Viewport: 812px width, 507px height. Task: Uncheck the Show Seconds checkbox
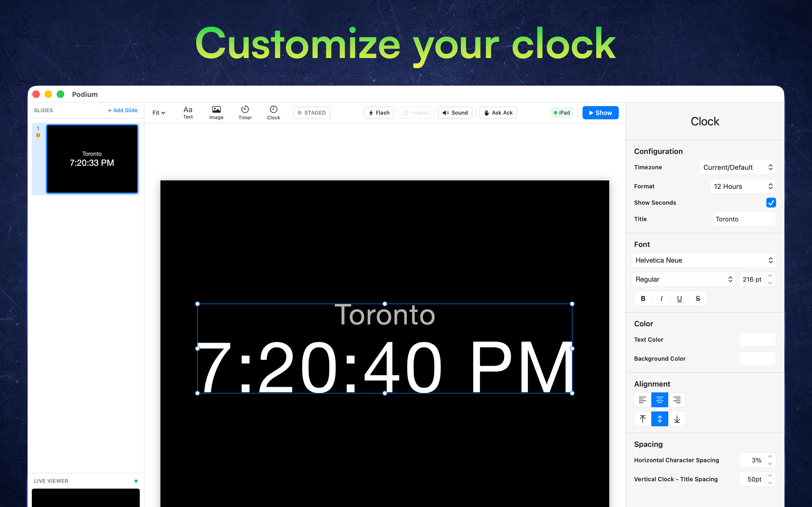pos(771,203)
